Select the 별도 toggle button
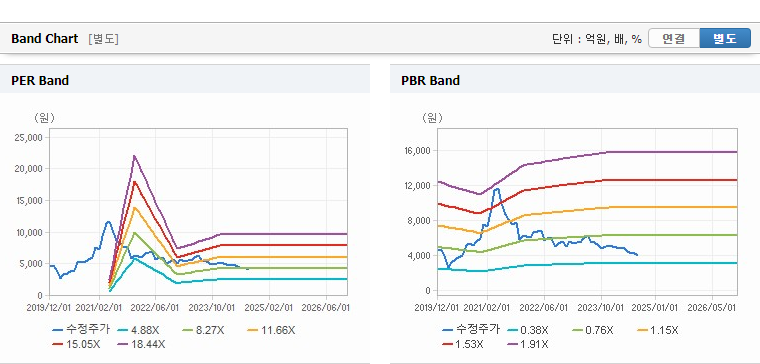 click(x=725, y=39)
